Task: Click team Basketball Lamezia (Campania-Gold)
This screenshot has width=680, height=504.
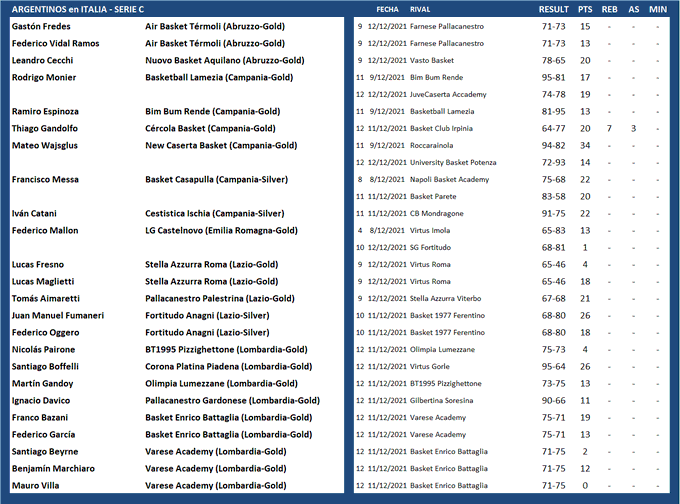Action: pos(219,77)
